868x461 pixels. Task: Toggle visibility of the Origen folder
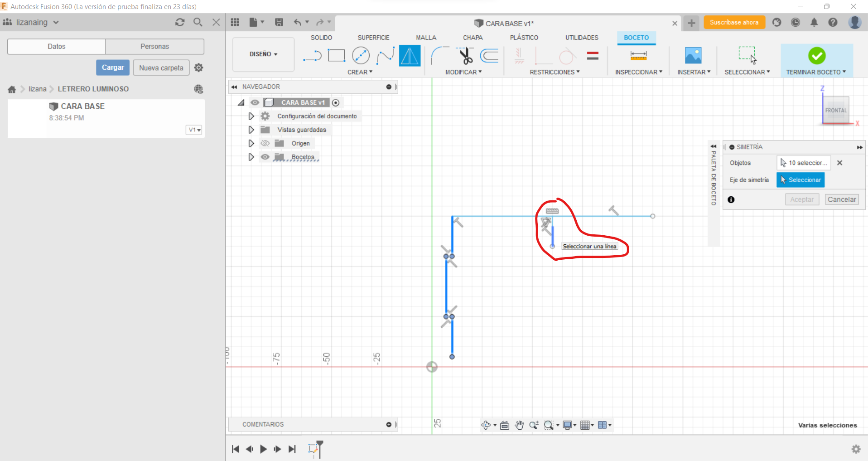pos(265,143)
